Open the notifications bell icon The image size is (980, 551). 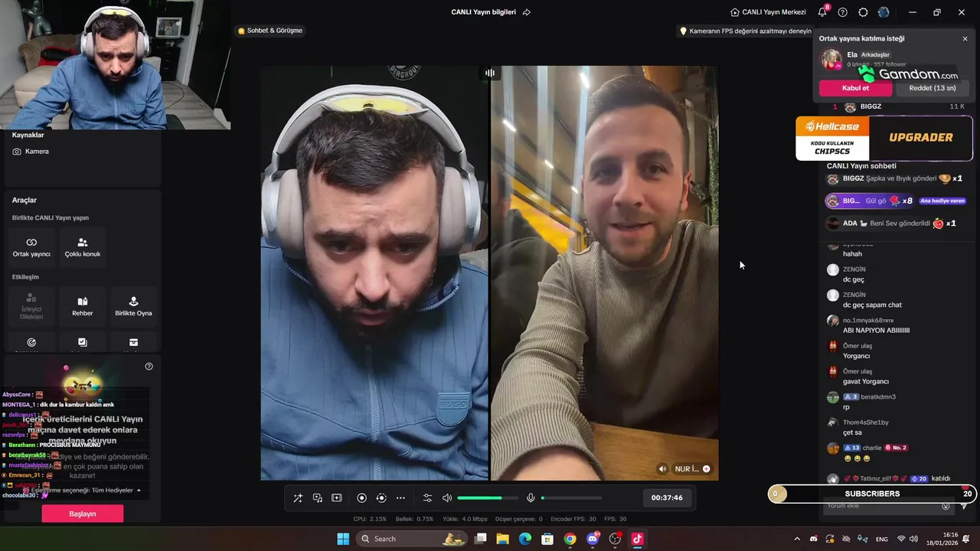click(822, 12)
